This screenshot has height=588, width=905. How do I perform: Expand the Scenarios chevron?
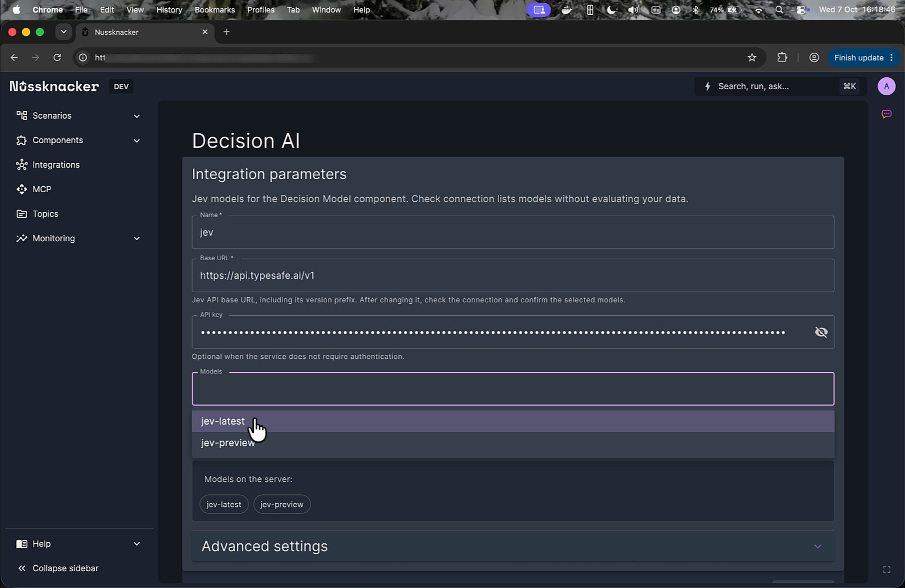pos(137,116)
